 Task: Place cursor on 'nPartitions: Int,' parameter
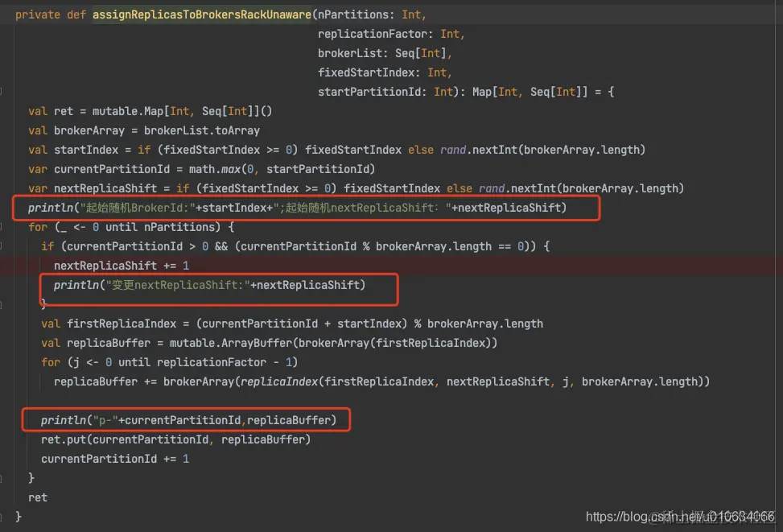372,14
